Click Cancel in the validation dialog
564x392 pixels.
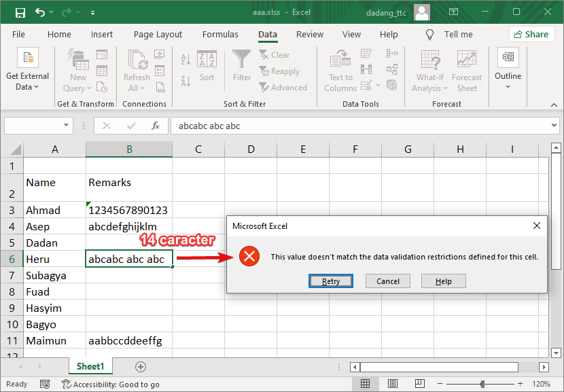pos(387,281)
